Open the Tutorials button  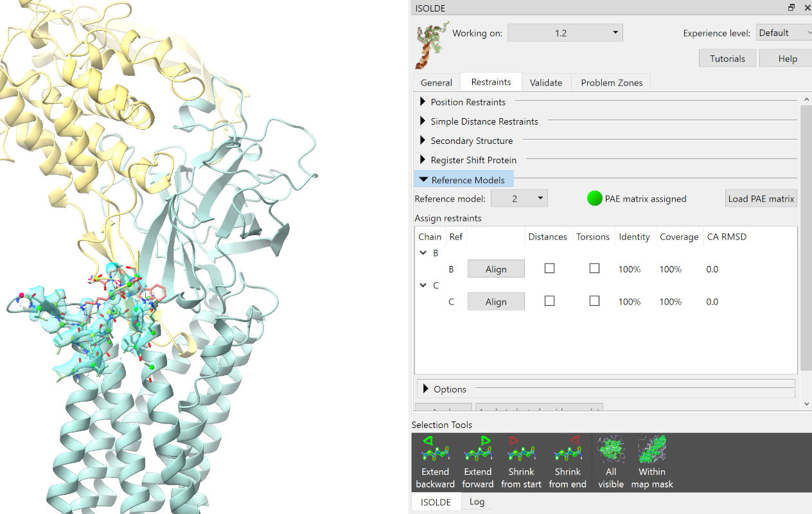tap(728, 58)
